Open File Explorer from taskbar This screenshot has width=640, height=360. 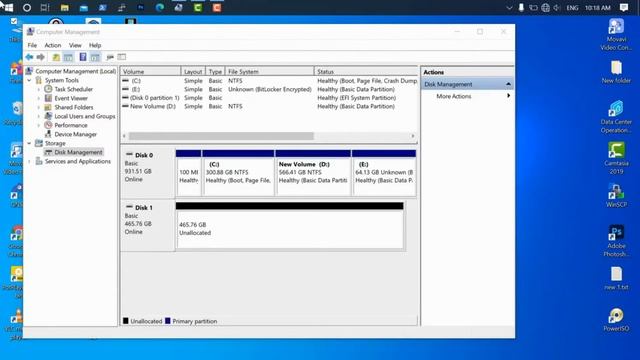(64, 7)
